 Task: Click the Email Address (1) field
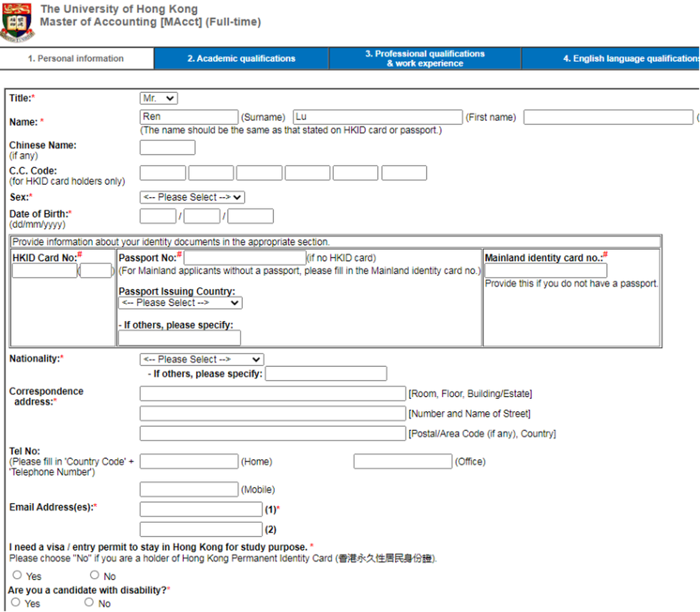point(201,510)
